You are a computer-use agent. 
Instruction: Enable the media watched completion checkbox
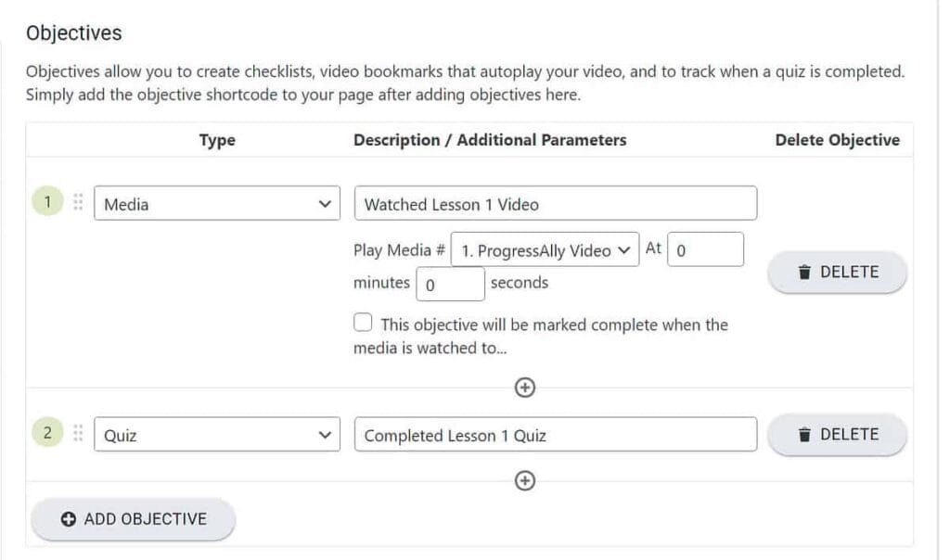click(362, 322)
